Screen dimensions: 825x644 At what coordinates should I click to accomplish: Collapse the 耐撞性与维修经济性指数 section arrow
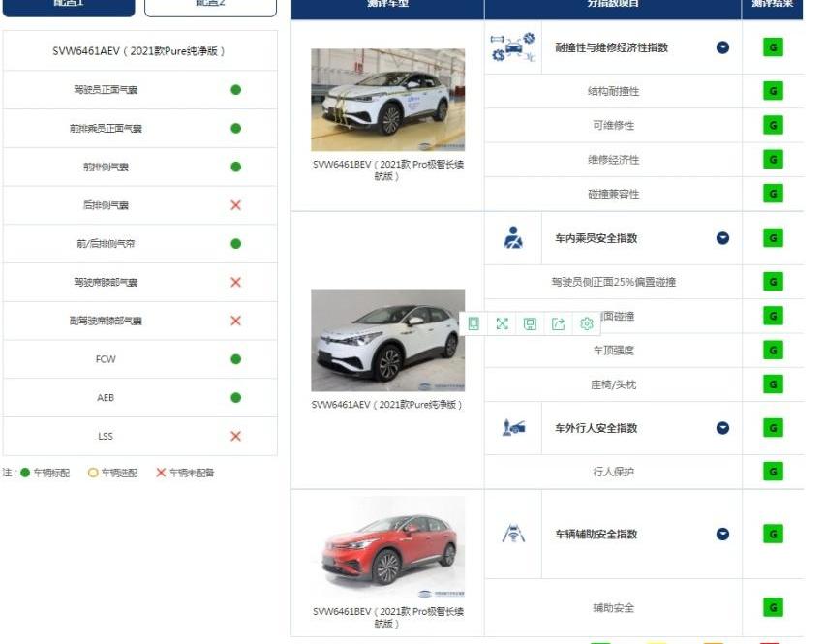coord(723,47)
